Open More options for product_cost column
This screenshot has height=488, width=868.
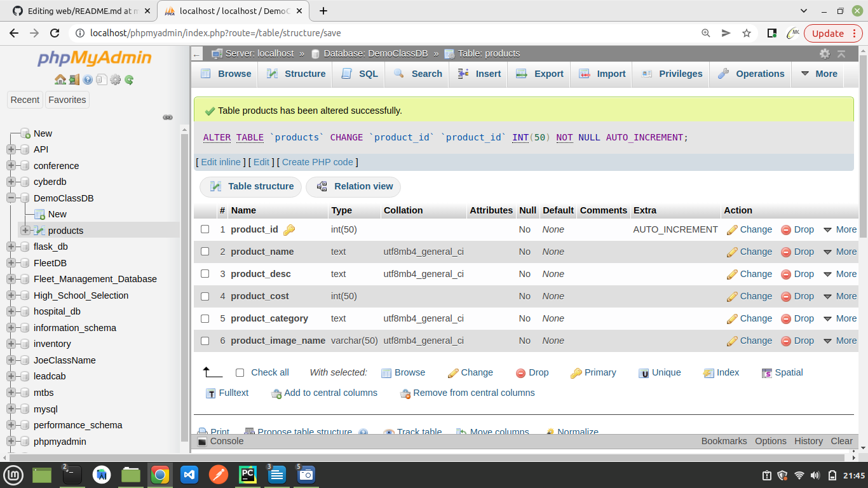[839, 296]
